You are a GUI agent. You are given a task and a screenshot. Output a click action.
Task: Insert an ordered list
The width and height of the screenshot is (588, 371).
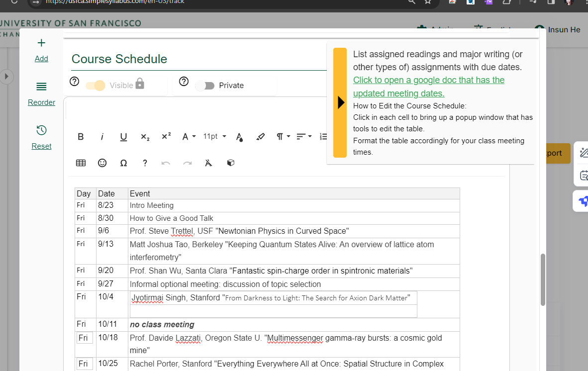323,137
